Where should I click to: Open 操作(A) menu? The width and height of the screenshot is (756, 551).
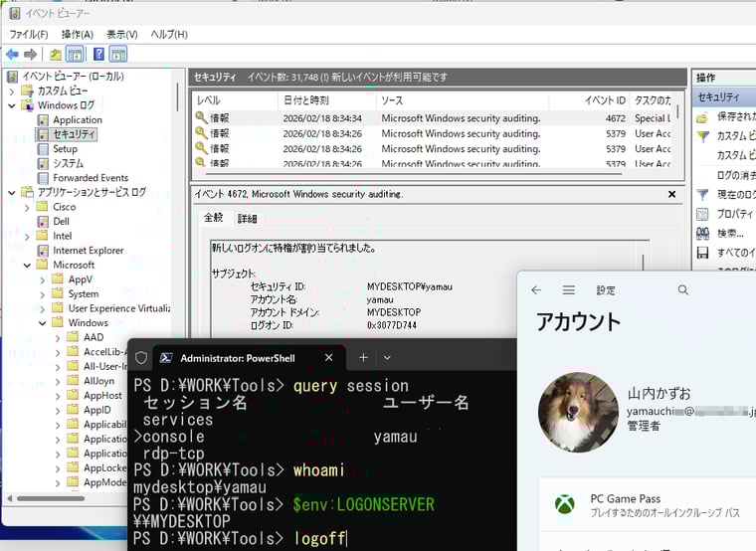click(78, 34)
